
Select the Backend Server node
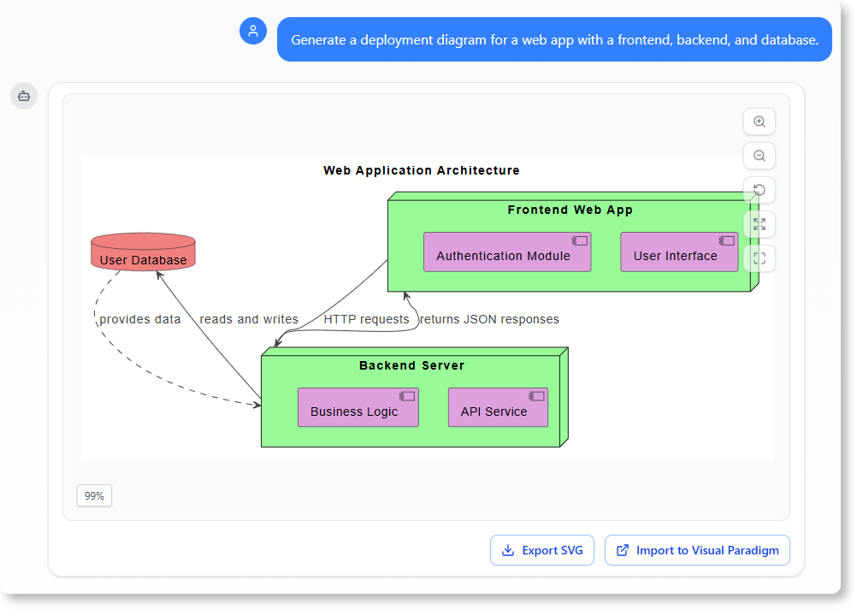(x=411, y=365)
